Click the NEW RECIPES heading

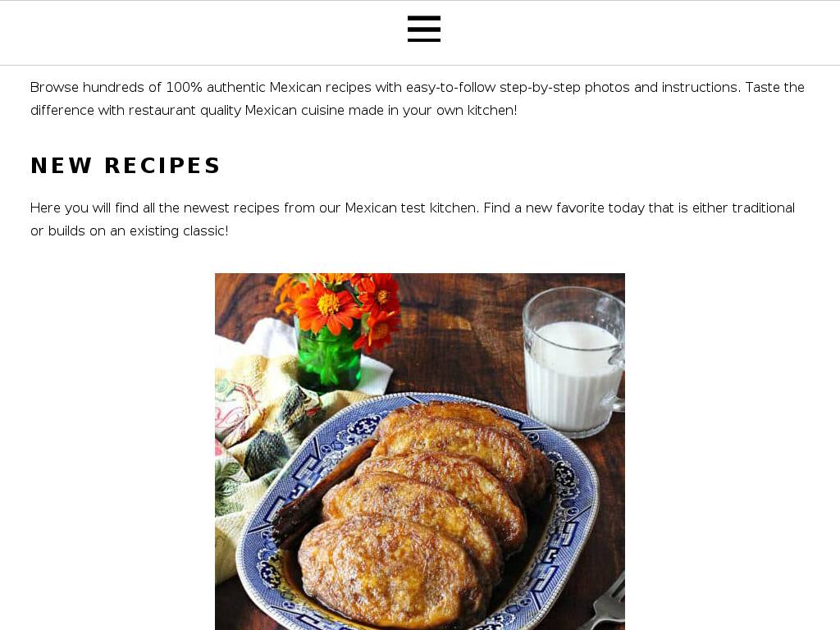pyautogui.click(x=126, y=166)
